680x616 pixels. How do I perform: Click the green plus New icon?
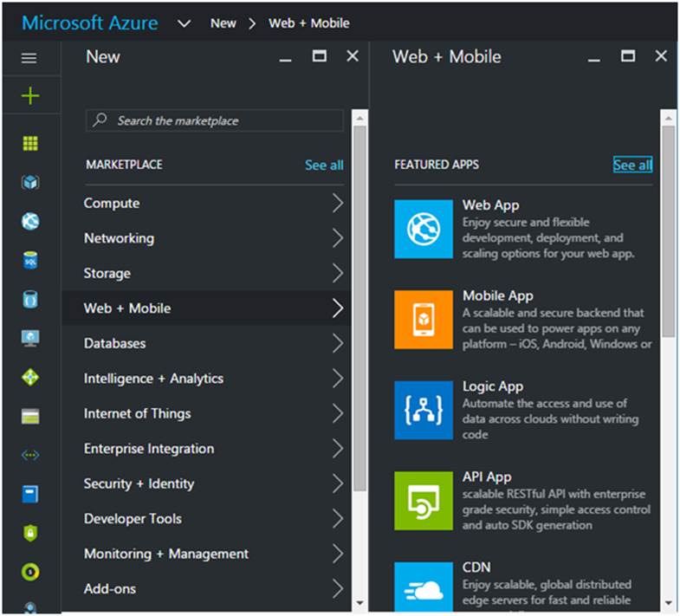[30, 95]
